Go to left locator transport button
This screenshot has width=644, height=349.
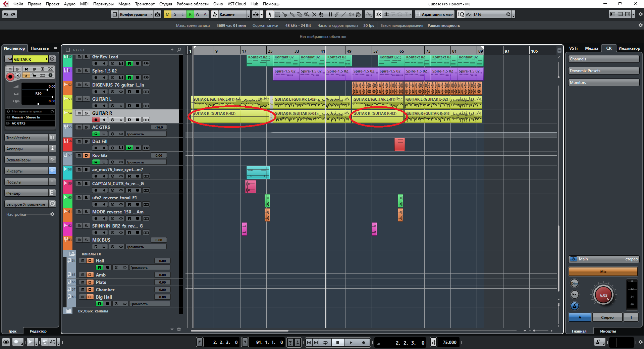pos(309,342)
